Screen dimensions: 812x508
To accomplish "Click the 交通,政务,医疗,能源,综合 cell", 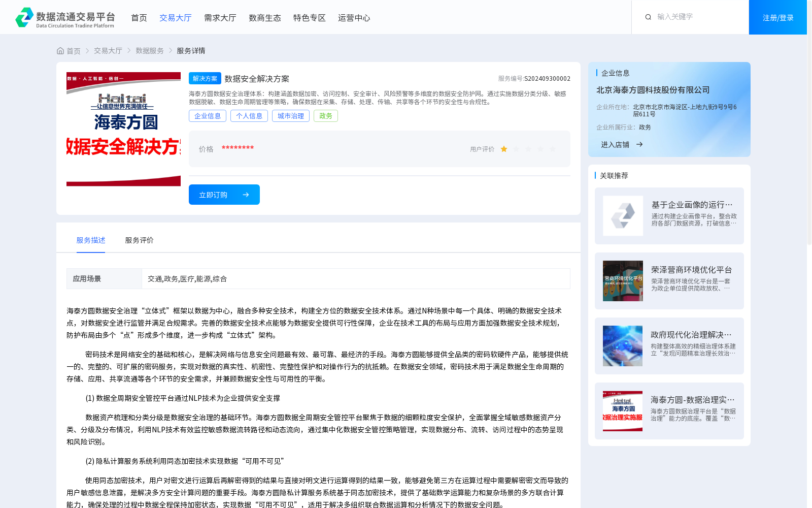I will point(356,279).
